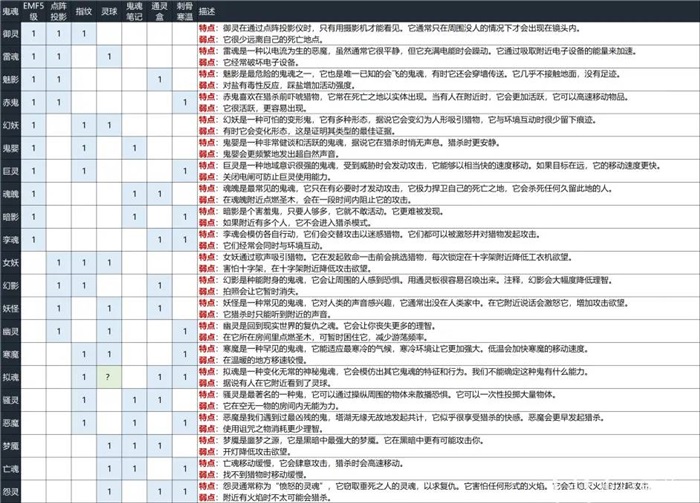Click the 雷魂 row label
Viewport: 700px width, 503px height.
11,57
